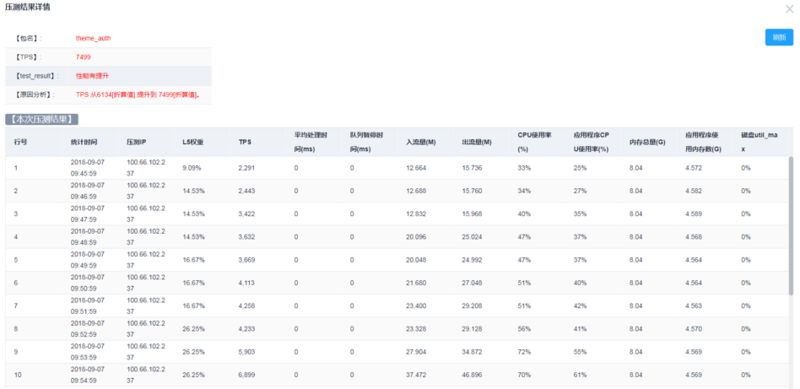Select row with TPS value 6,899
Viewport: 800px width, 389px height.
coord(397,375)
